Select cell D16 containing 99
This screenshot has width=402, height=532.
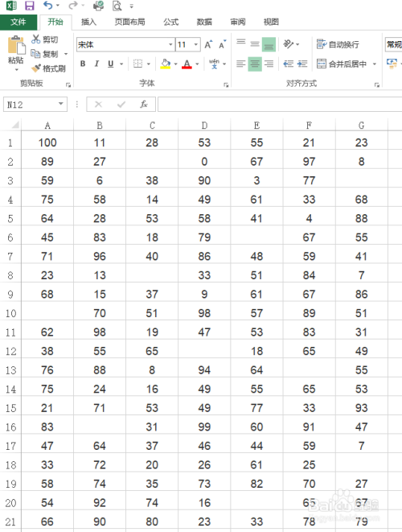coord(204,427)
